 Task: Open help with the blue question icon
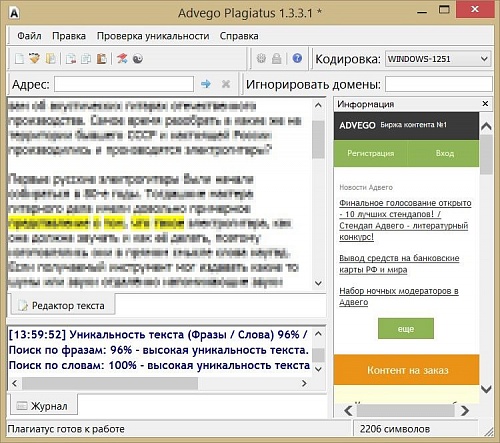tap(297, 58)
